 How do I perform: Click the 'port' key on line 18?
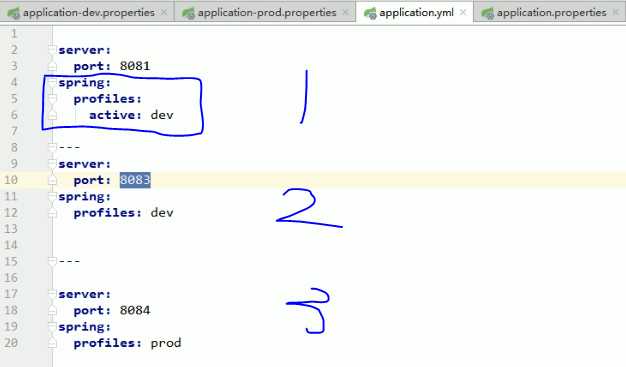(89, 311)
